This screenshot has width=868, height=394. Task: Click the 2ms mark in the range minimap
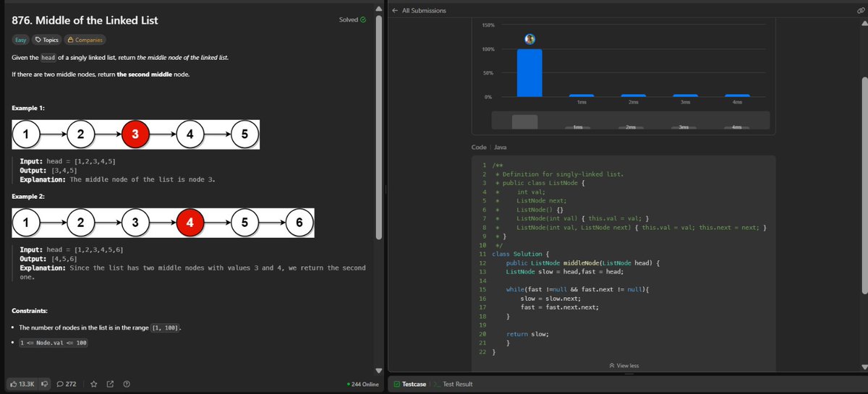point(631,127)
